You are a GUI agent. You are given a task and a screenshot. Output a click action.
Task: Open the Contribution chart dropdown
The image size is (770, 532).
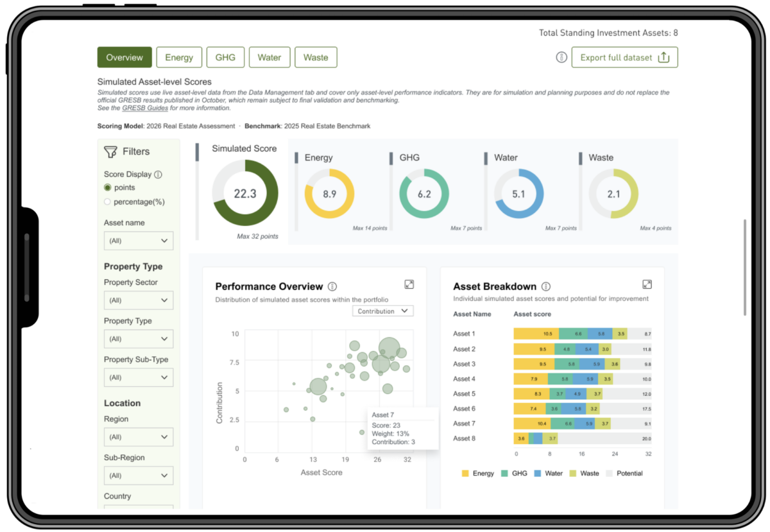tap(383, 311)
